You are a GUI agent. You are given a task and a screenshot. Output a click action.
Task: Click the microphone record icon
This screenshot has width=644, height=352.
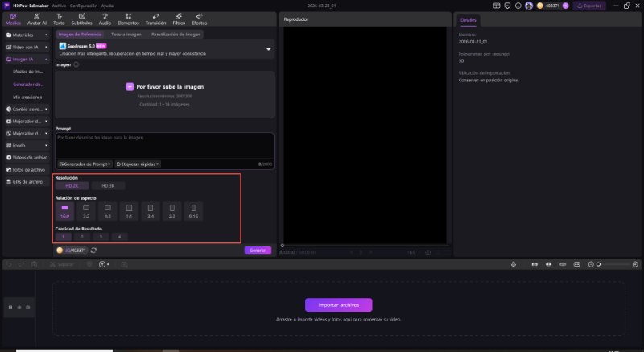tap(514, 264)
